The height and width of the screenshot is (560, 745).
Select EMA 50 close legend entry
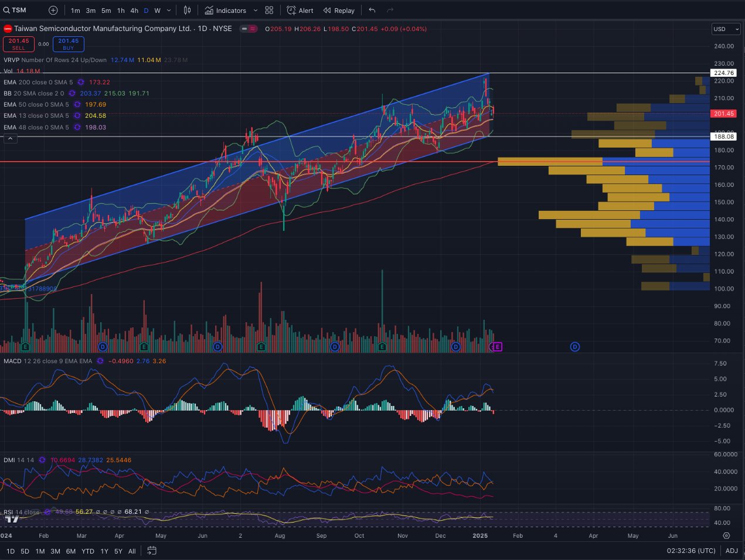point(36,104)
